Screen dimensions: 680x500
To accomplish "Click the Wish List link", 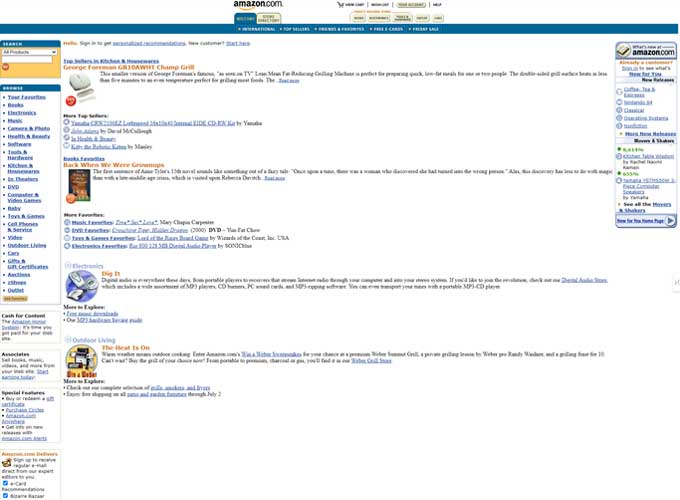I will 380,5.
